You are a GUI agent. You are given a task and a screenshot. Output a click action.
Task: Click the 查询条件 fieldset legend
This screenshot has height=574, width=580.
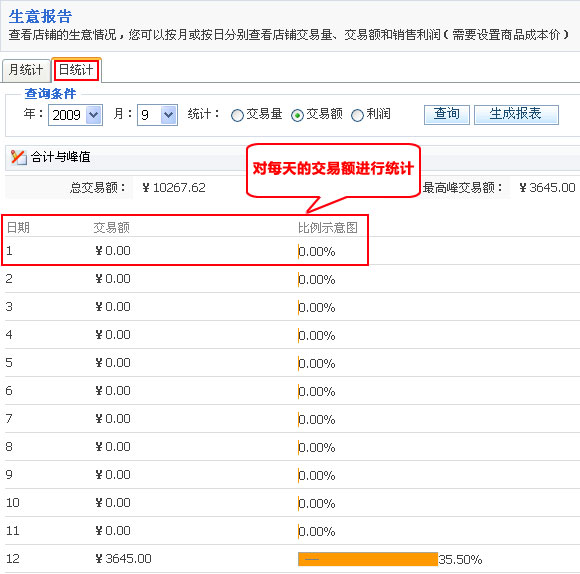[50, 94]
